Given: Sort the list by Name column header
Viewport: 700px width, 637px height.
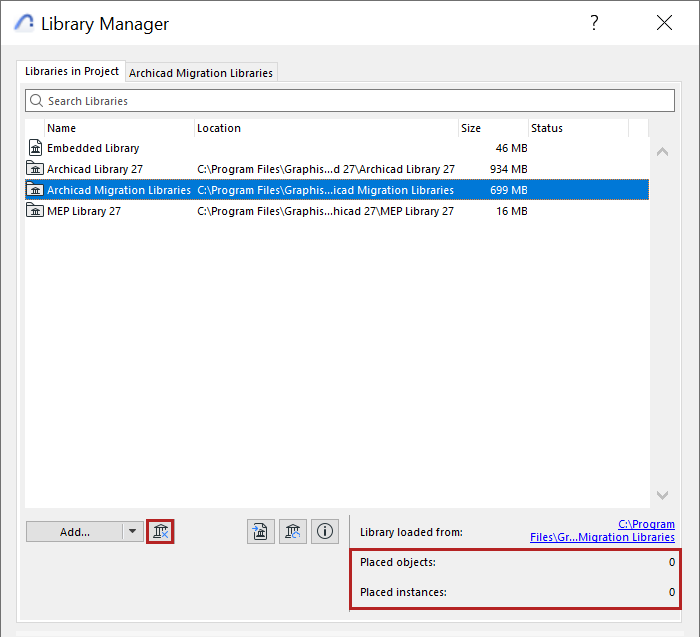Looking at the screenshot, I should [x=120, y=128].
